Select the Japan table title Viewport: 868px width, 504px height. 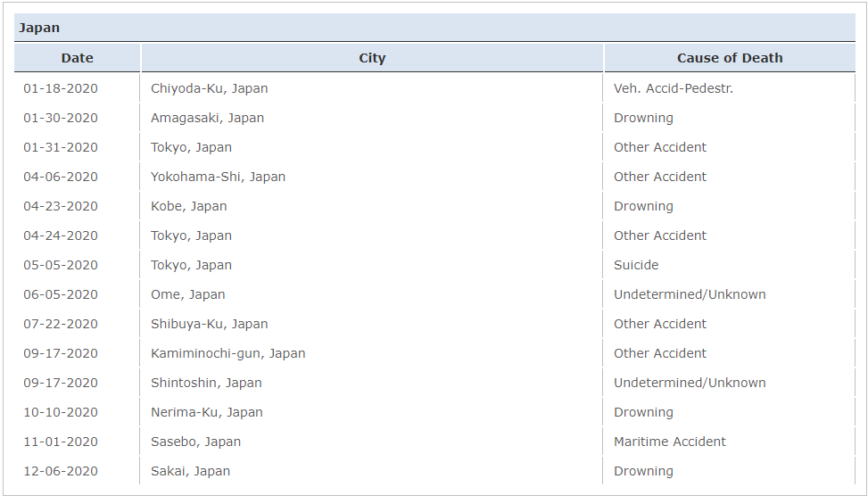[x=39, y=28]
